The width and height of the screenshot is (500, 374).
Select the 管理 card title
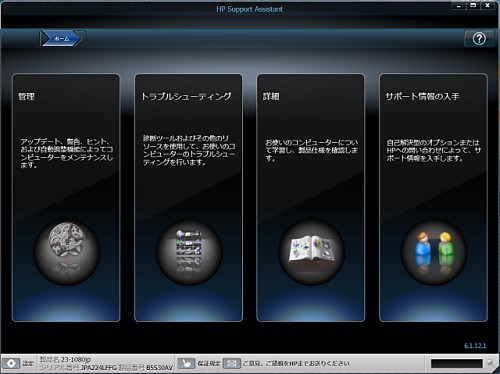click(x=26, y=97)
